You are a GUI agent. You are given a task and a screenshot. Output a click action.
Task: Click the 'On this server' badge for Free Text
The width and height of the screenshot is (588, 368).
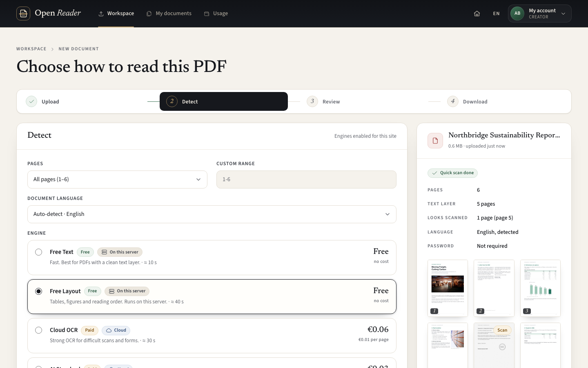120,252
